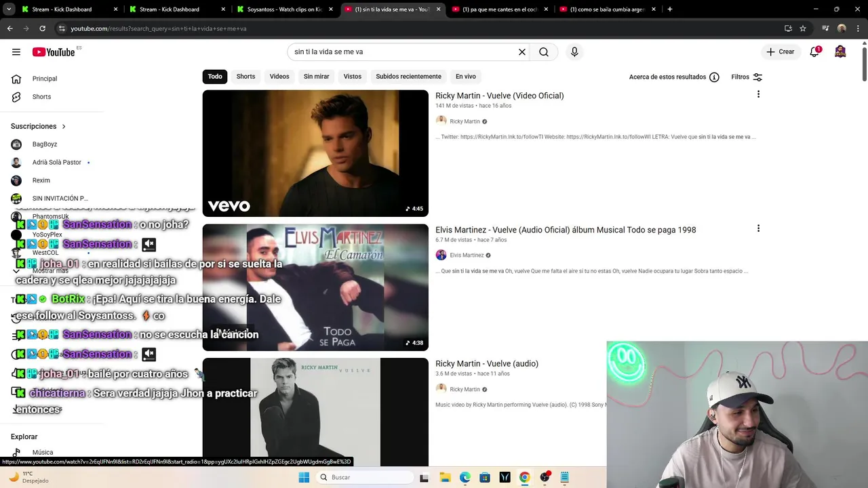Click the Buscar box on the taskbar
Screen dimensions: 868x488
365,477
